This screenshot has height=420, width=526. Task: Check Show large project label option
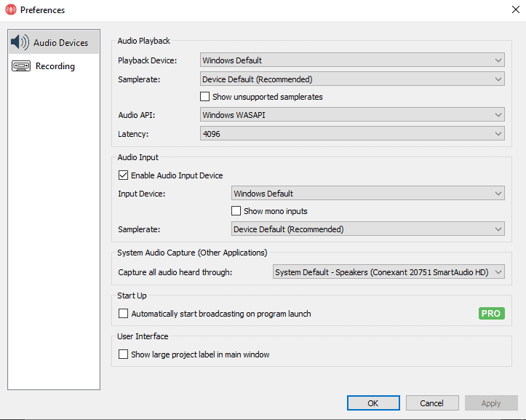pyautogui.click(x=123, y=354)
